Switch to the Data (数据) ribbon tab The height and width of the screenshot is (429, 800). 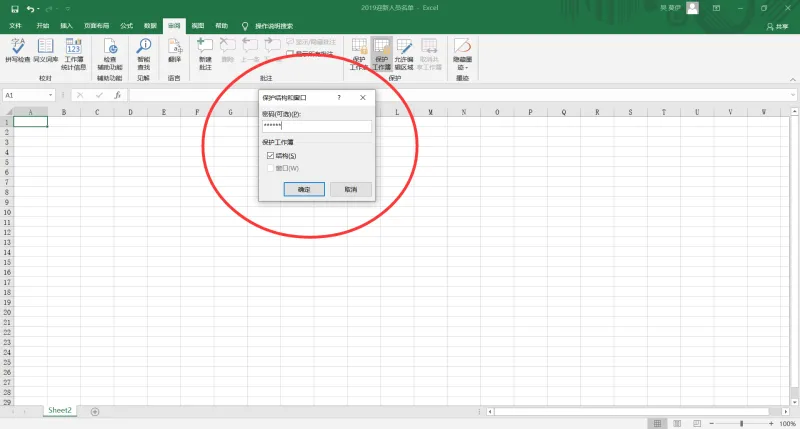tap(150, 26)
